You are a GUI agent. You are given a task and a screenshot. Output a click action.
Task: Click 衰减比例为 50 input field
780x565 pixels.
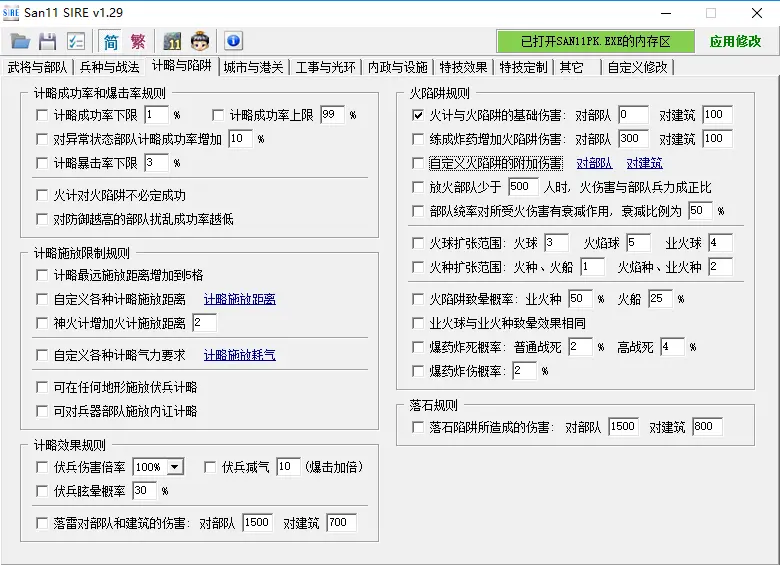point(700,211)
